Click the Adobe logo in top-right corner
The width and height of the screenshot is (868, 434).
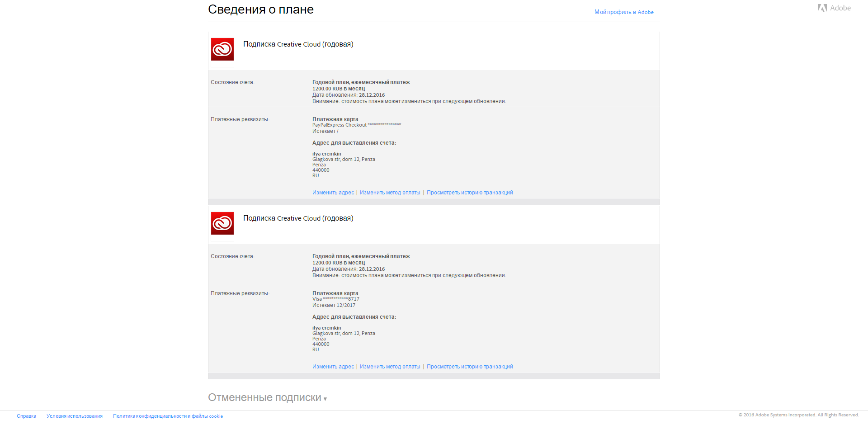point(834,8)
